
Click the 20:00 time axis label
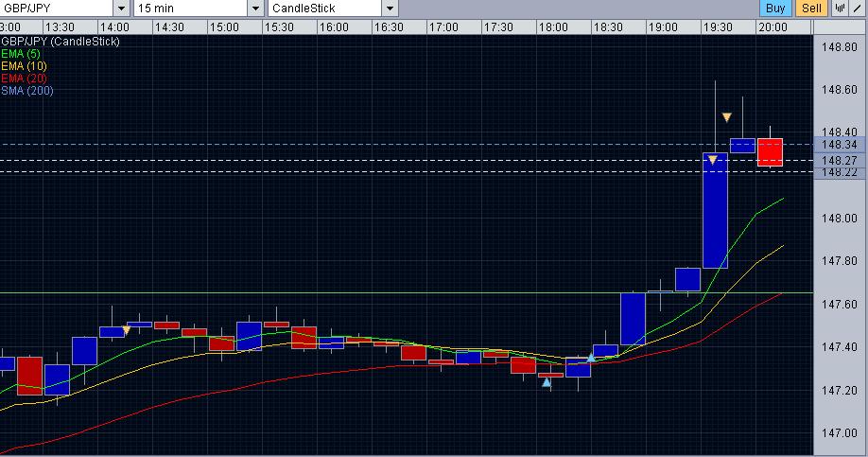coord(773,27)
